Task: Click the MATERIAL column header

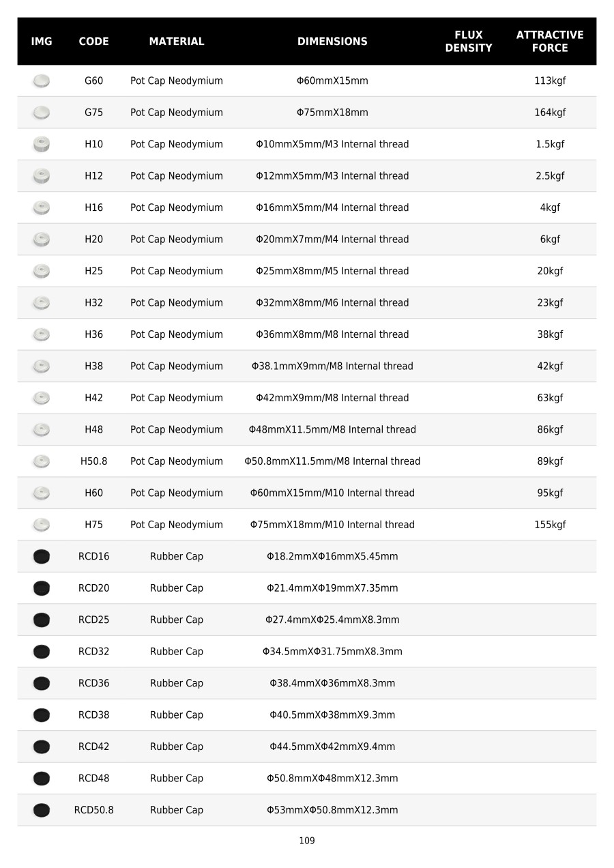Action: tap(177, 42)
